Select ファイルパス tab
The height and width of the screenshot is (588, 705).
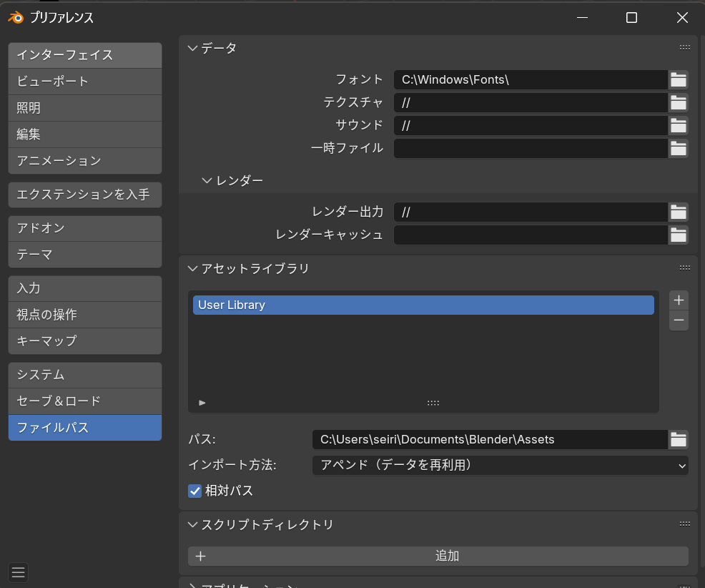[x=85, y=428]
